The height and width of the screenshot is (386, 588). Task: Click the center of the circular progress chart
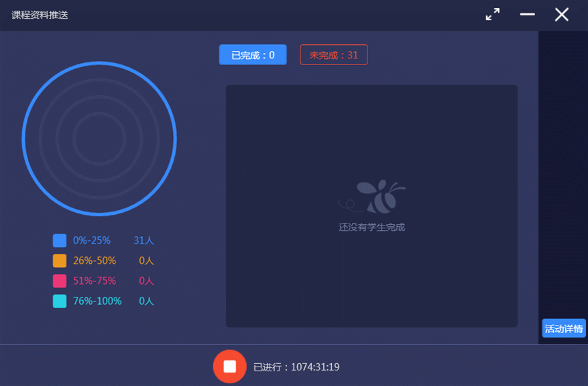[x=99, y=139]
